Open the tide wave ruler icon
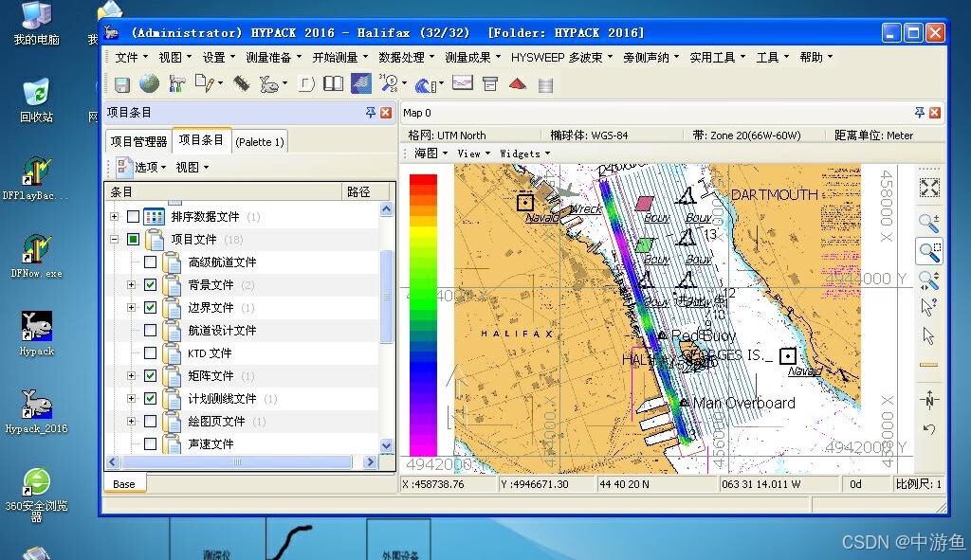 pos(426,84)
